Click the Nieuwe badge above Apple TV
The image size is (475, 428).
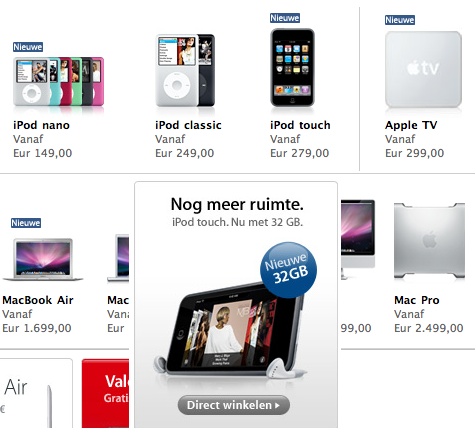[x=400, y=20]
